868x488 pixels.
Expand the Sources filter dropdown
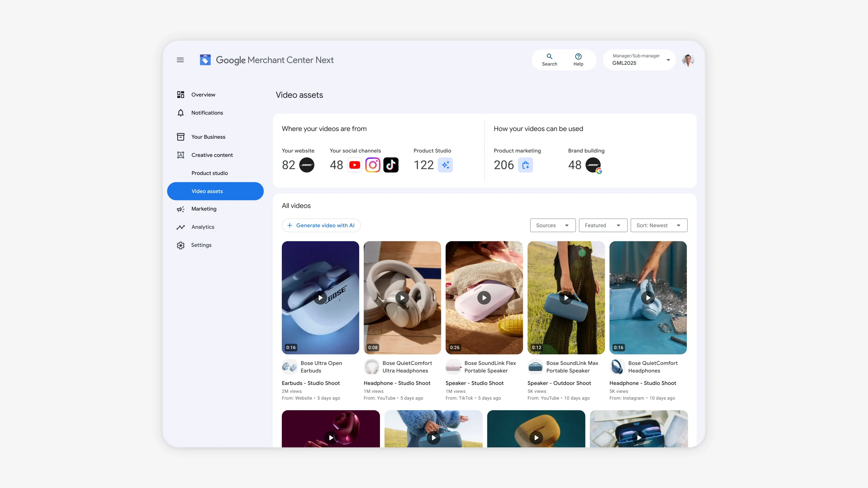tap(553, 225)
